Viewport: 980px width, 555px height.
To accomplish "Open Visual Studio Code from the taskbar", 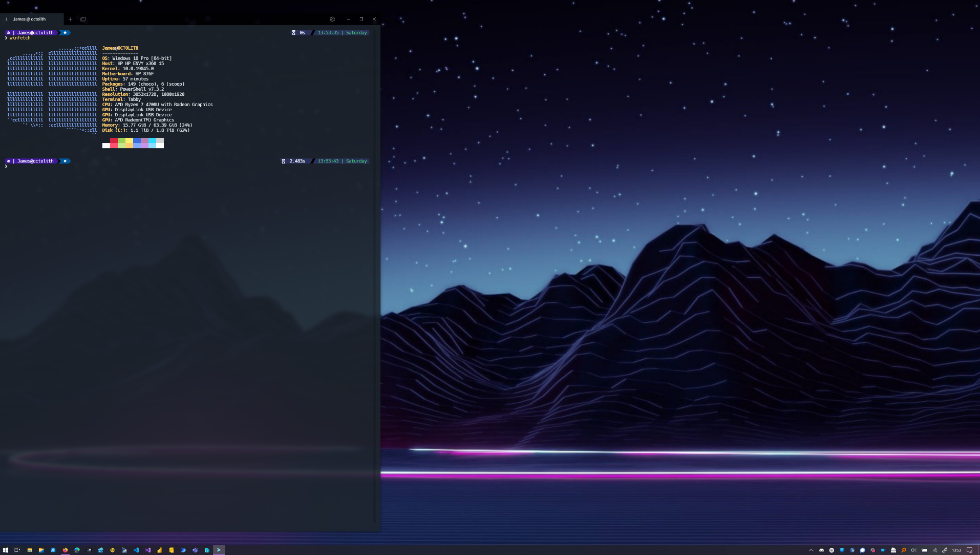I will click(x=136, y=550).
